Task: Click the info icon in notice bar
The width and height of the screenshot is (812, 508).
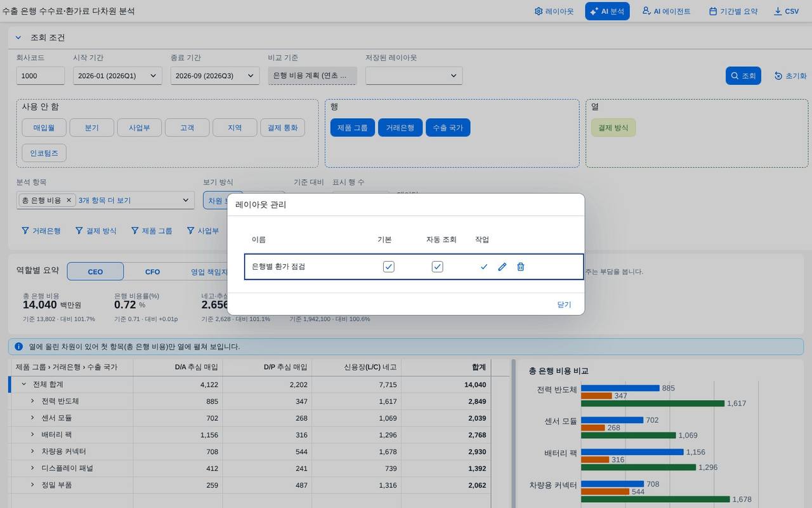Action: tap(18, 347)
